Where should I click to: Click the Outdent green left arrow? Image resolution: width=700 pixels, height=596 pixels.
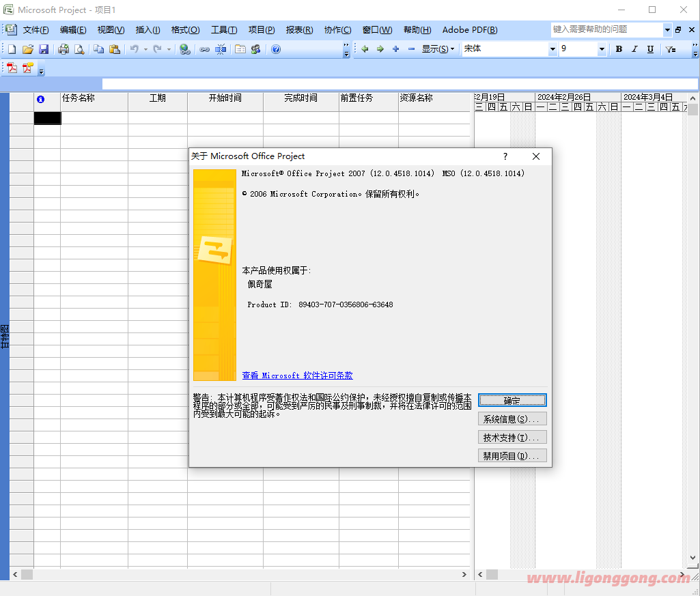pyautogui.click(x=365, y=49)
